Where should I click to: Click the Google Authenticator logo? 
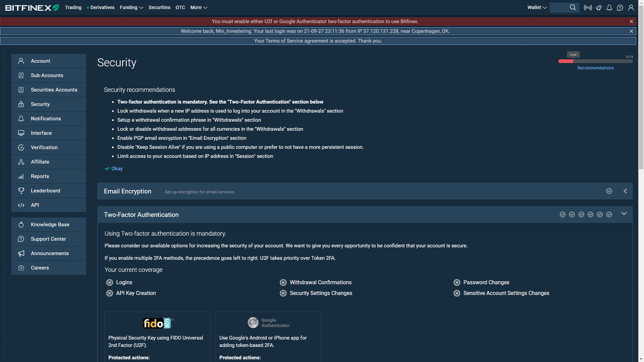[268, 323]
